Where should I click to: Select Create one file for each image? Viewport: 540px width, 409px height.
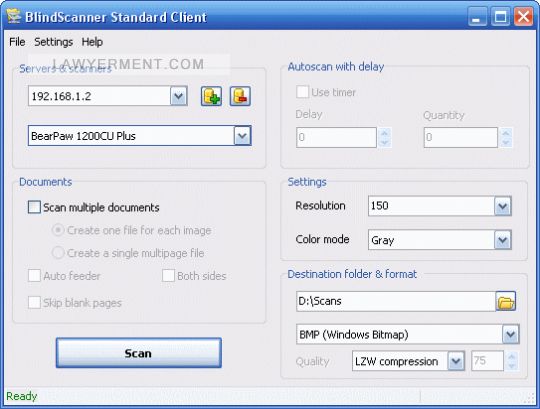[x=58, y=230]
